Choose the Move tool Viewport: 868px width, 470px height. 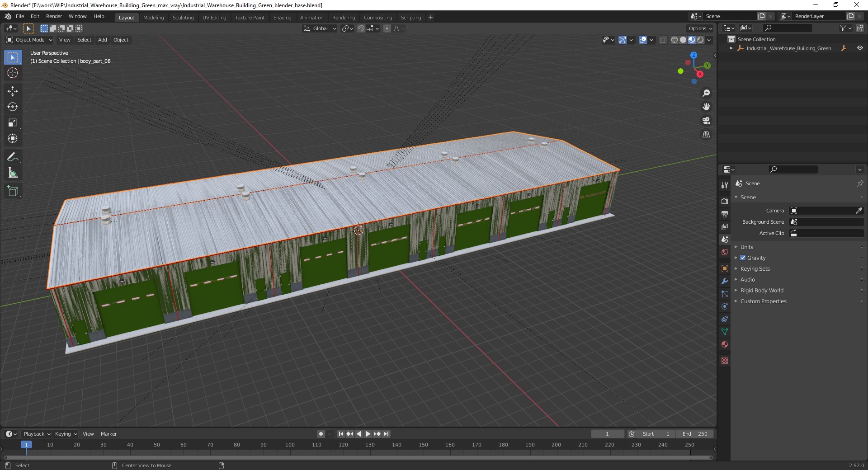coord(13,91)
